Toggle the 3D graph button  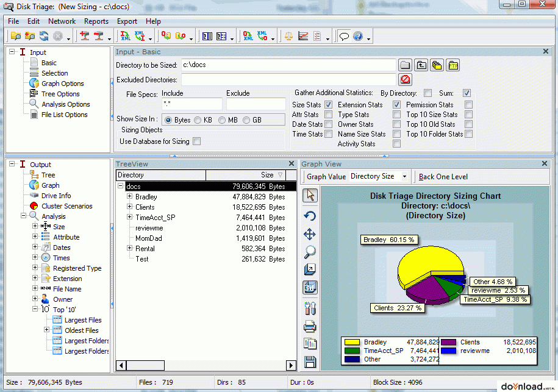(x=310, y=287)
